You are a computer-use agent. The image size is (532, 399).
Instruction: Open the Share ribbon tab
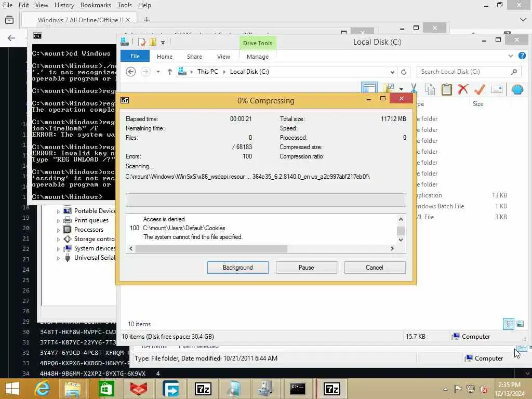tap(194, 56)
